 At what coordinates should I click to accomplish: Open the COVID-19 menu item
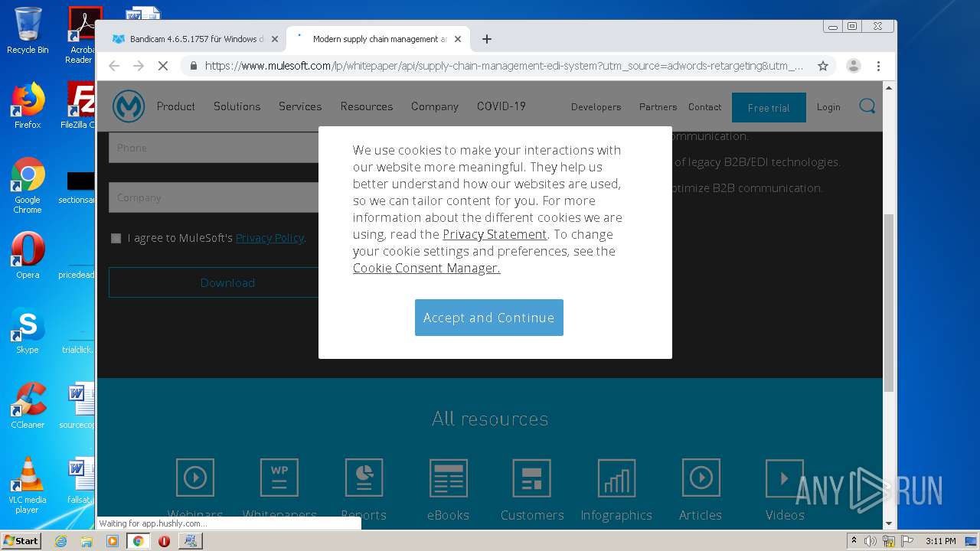point(501,106)
